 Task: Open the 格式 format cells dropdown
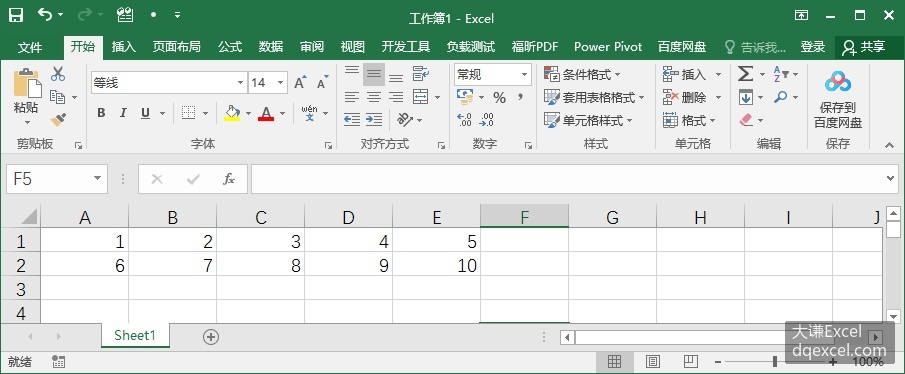point(689,121)
